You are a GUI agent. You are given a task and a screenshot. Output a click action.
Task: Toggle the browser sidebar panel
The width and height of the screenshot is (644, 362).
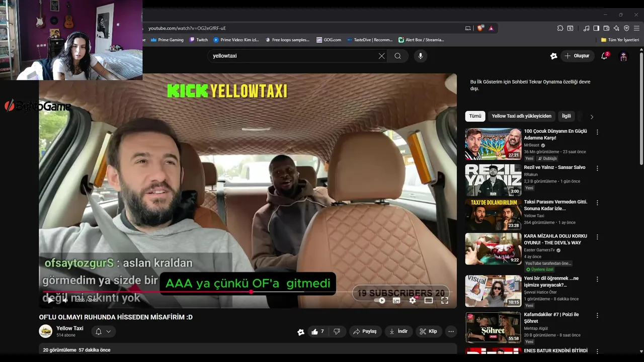point(596,28)
